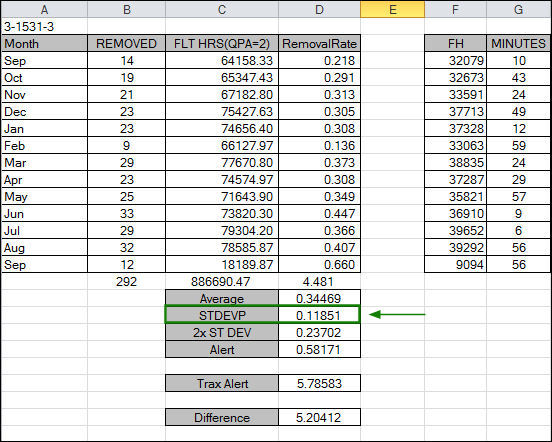Select the Dec month cell
552x442 pixels.
coord(44,112)
